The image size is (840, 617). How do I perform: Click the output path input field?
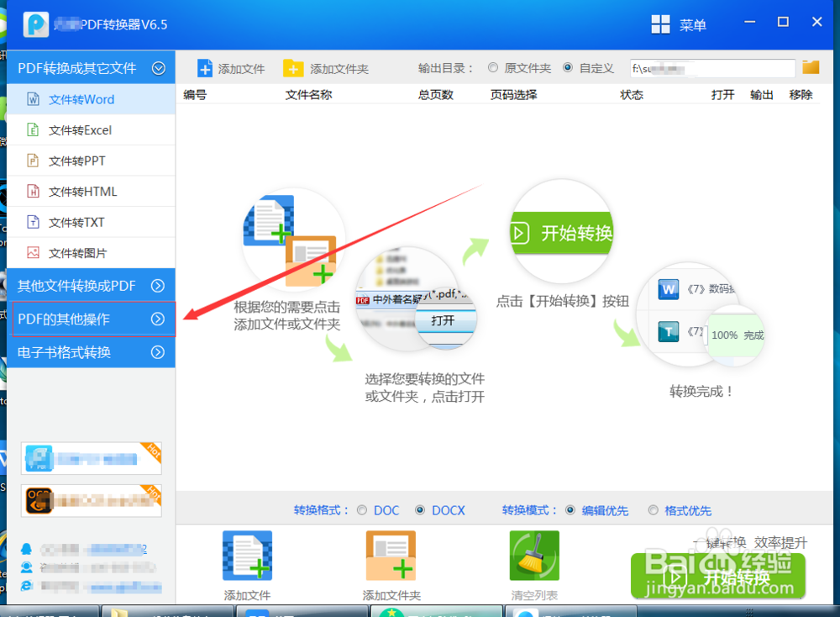712,68
